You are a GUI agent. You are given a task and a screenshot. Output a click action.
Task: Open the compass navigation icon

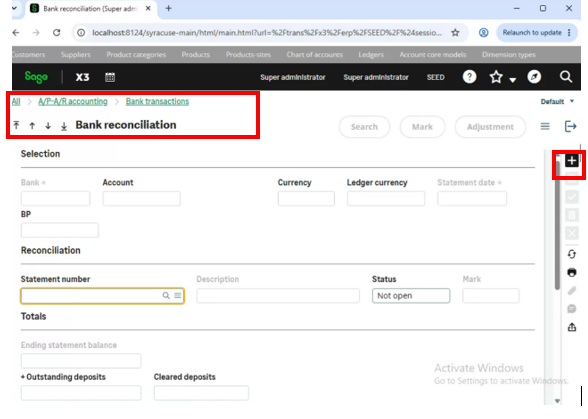pos(534,77)
